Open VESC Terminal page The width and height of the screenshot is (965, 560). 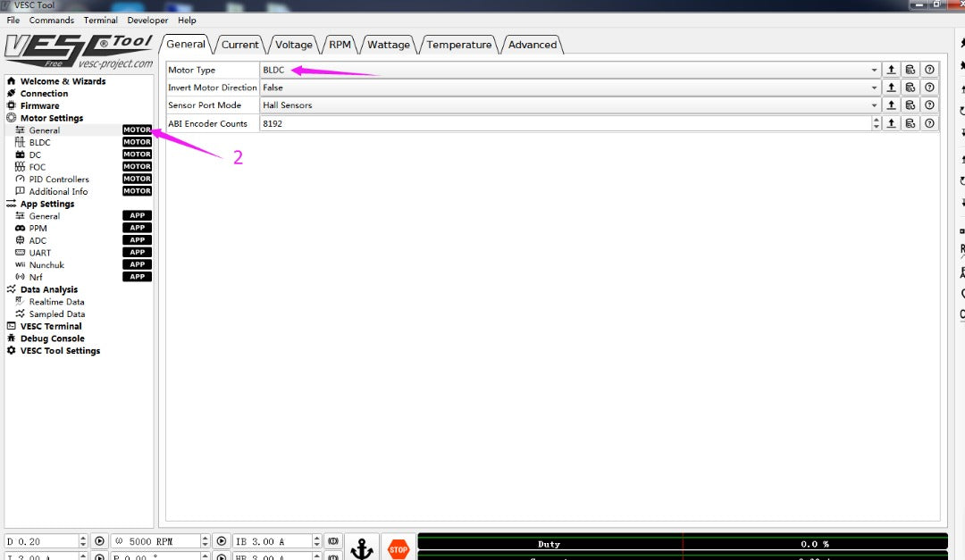[50, 326]
